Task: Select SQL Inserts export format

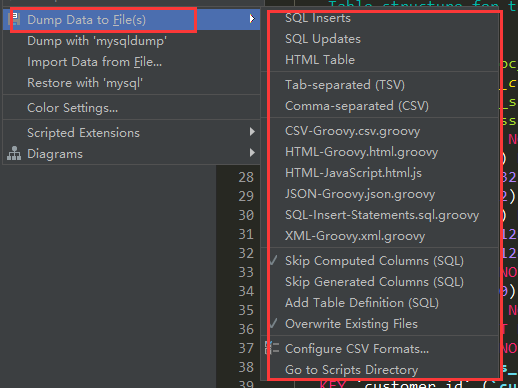Action: pos(318,18)
